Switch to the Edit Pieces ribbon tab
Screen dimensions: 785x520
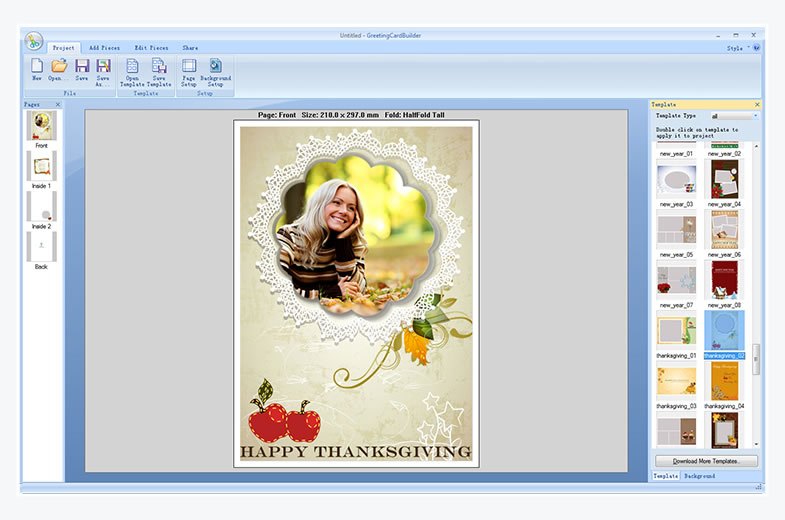152,47
